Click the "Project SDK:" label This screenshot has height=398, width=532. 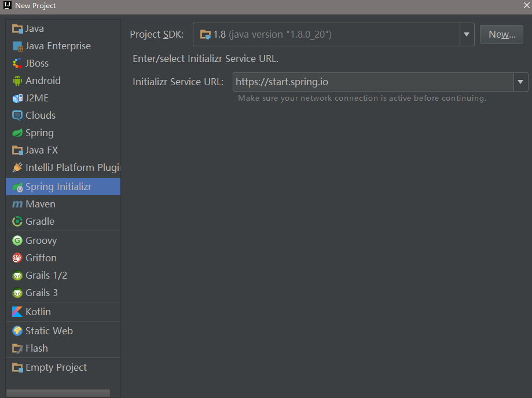[x=157, y=34]
